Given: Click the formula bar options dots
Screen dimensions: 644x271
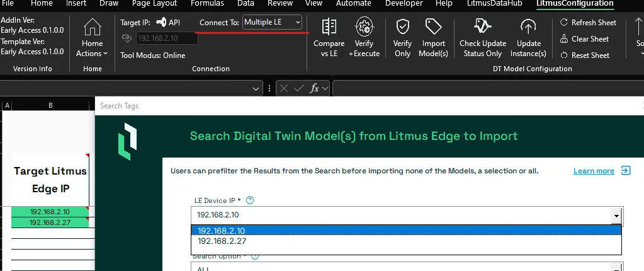Looking at the screenshot, I should 269,88.
